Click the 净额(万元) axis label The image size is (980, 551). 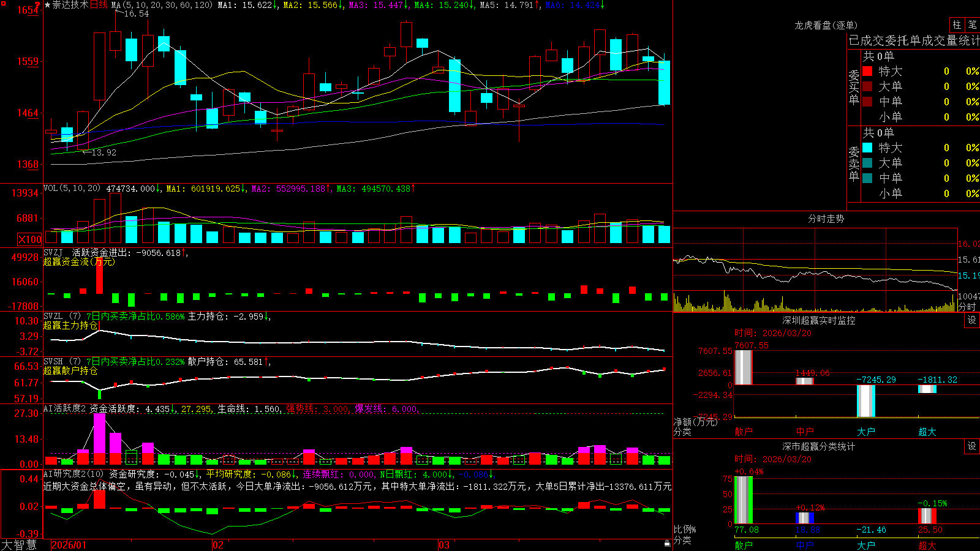[695, 422]
